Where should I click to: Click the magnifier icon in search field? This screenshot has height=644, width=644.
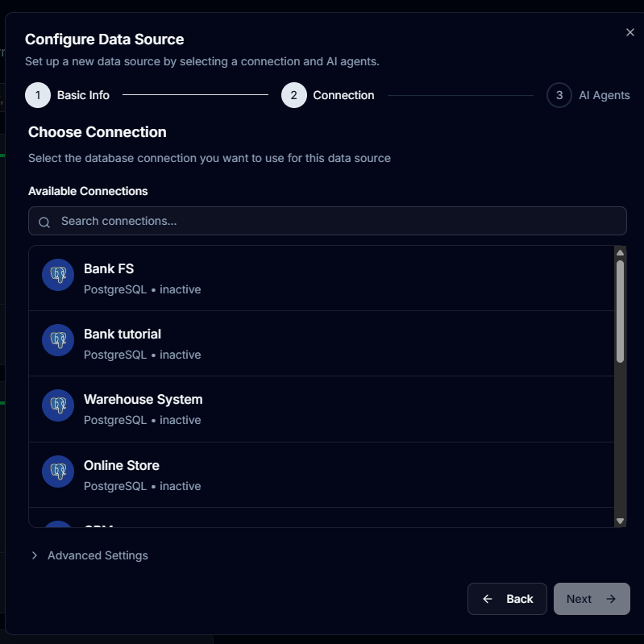[x=44, y=222]
